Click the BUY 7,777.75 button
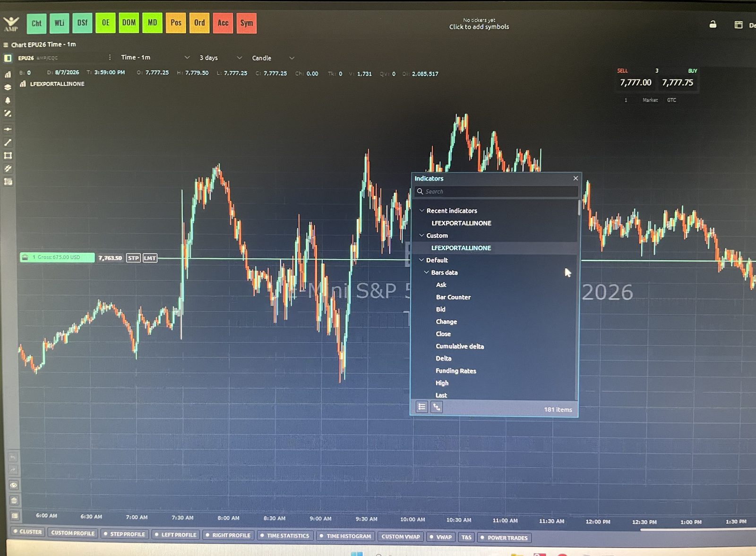This screenshot has height=556, width=756. [677, 82]
